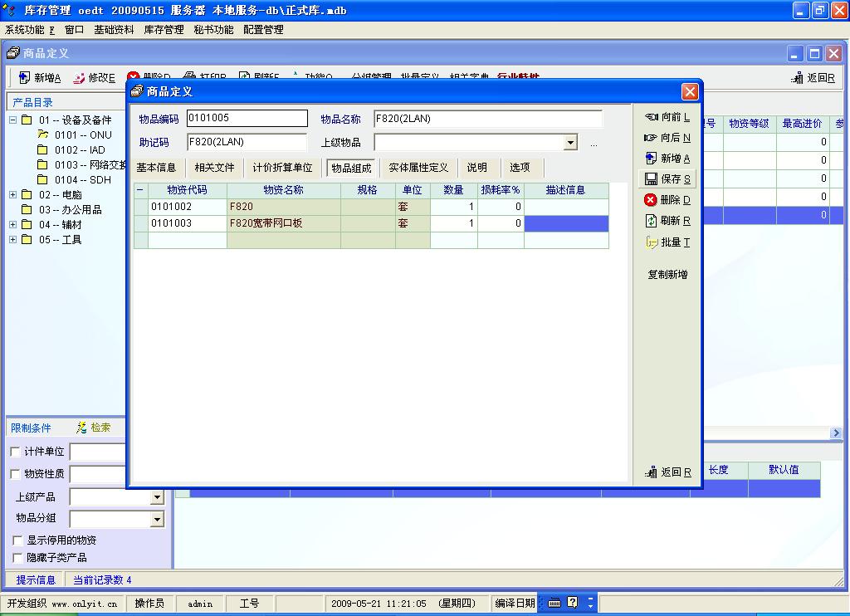The image size is (850, 616).
Task: Click the 检索 search icon in filter panel
Action: [x=81, y=428]
